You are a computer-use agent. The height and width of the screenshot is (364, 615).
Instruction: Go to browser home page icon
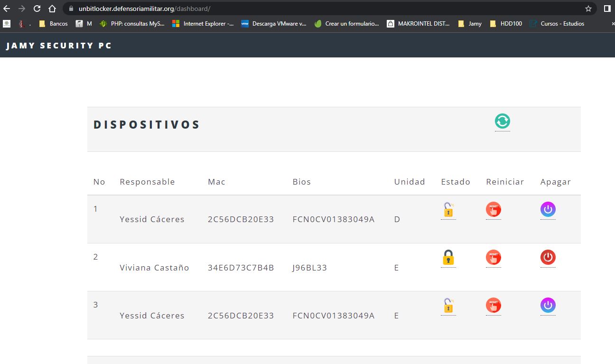(x=52, y=9)
